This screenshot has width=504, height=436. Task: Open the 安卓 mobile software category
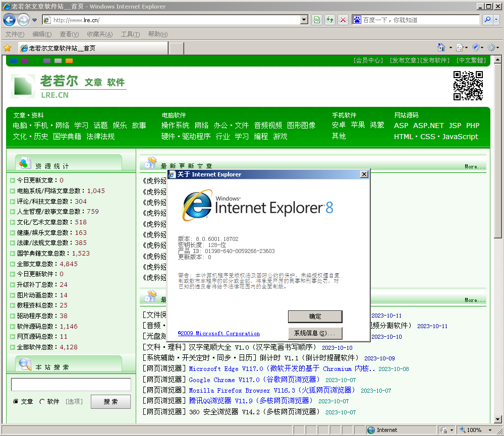coord(339,125)
